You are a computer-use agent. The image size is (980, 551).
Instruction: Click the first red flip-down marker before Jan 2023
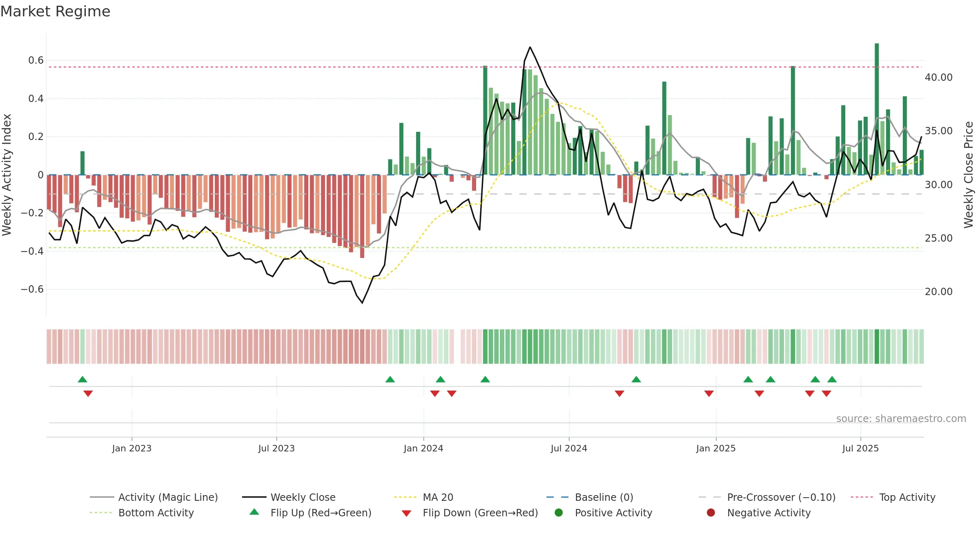(x=88, y=393)
